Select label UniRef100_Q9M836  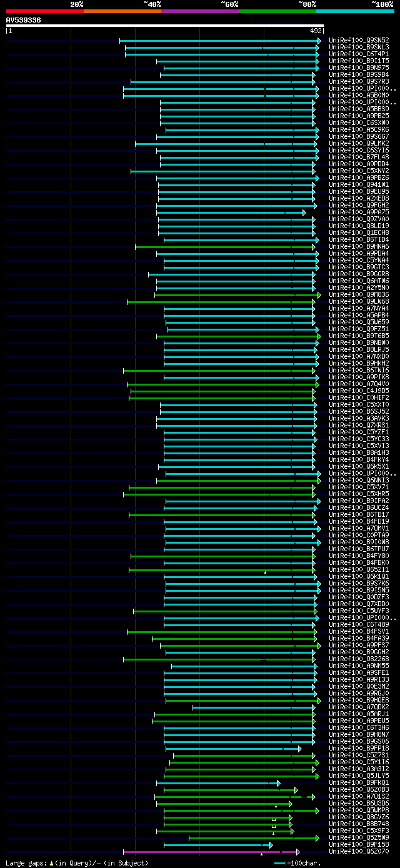coord(359,294)
